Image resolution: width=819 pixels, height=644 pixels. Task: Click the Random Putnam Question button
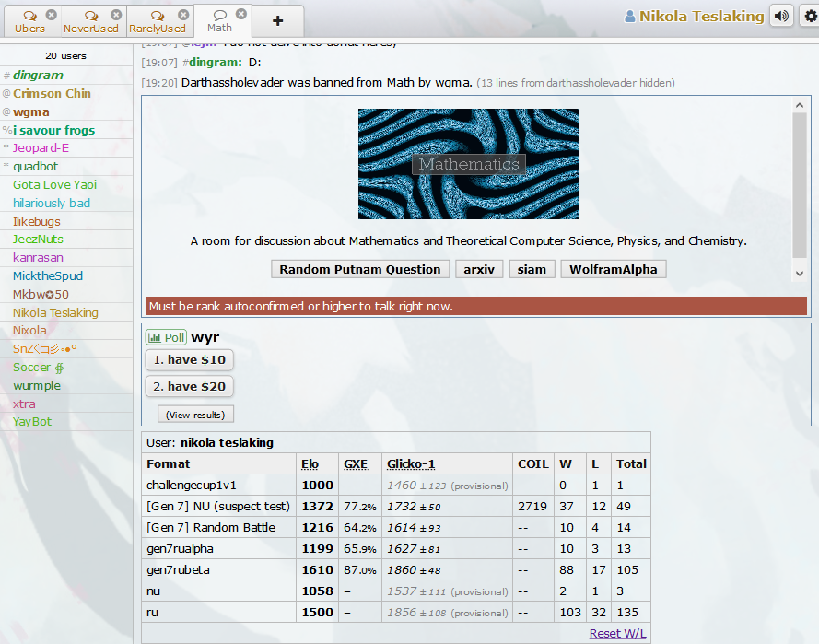point(360,269)
